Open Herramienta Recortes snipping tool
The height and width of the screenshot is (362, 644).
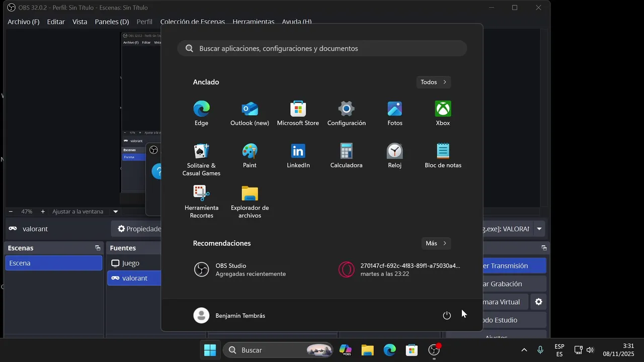(x=201, y=202)
